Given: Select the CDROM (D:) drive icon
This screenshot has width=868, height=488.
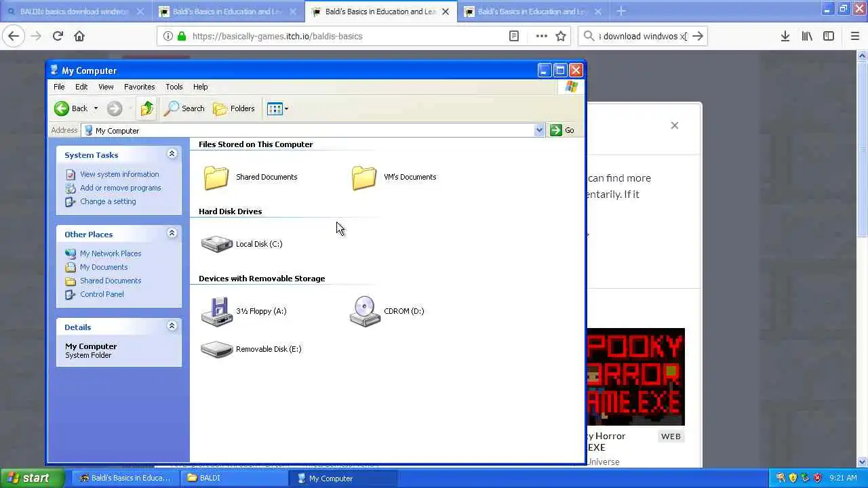Looking at the screenshot, I should click(365, 312).
